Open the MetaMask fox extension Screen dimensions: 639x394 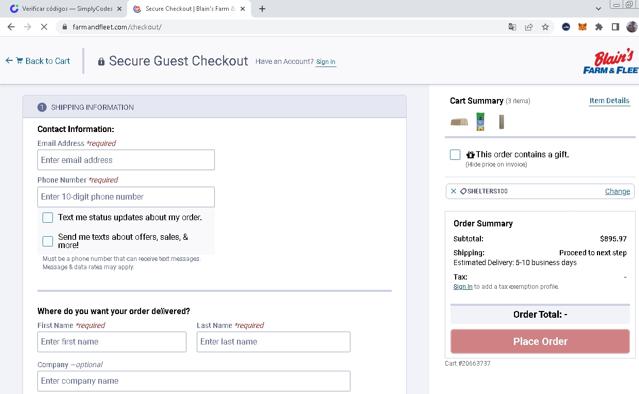pyautogui.click(x=582, y=27)
